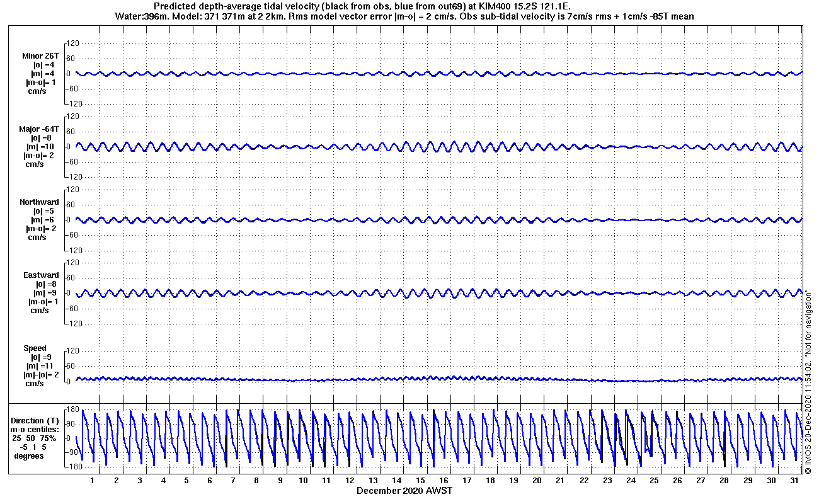
Task: Click the 'Direction (T)' panel label
Action: pyautogui.click(x=36, y=420)
